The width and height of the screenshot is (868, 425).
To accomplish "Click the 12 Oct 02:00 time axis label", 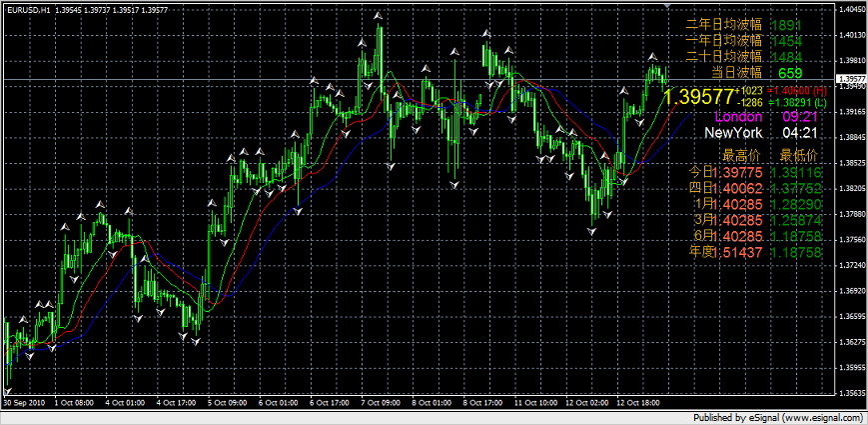I will (x=587, y=403).
